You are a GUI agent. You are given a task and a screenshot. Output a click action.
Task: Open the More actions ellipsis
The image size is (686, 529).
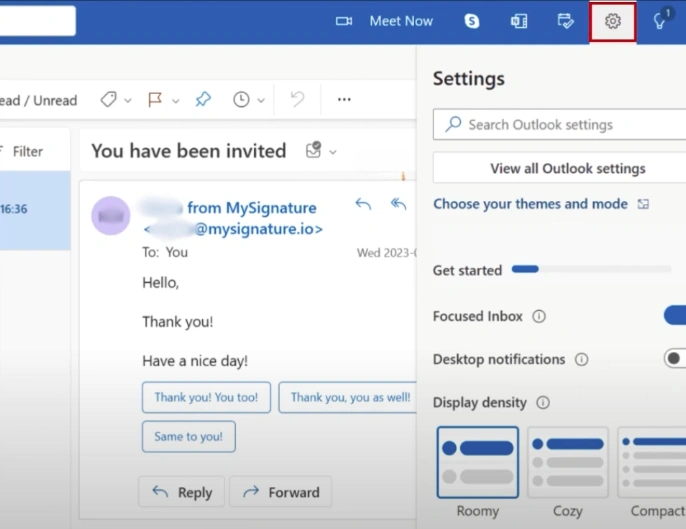[344, 100]
